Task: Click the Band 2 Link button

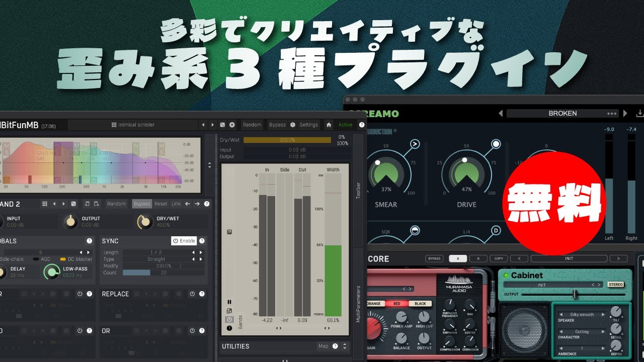Action: [x=176, y=204]
